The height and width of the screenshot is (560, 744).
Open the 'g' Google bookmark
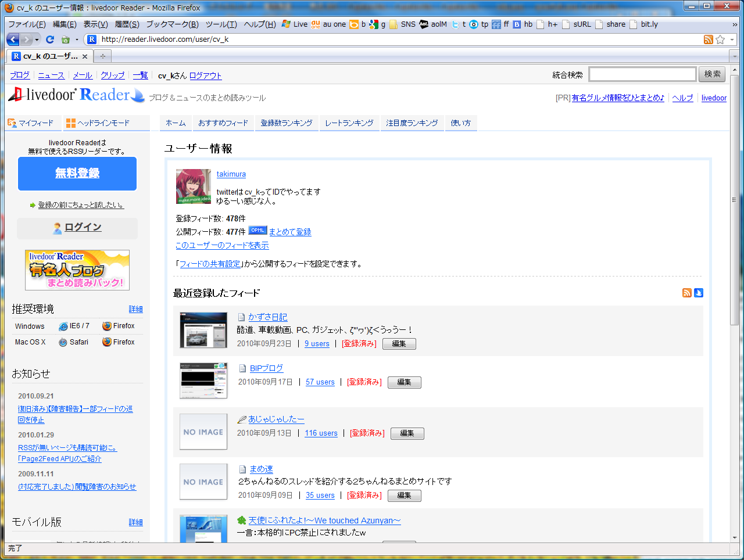pos(377,24)
